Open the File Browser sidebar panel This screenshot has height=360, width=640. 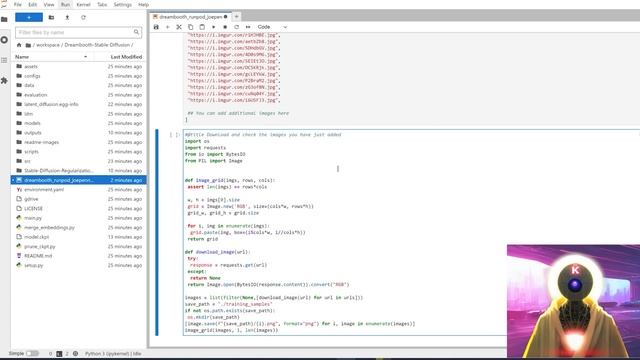(4, 19)
